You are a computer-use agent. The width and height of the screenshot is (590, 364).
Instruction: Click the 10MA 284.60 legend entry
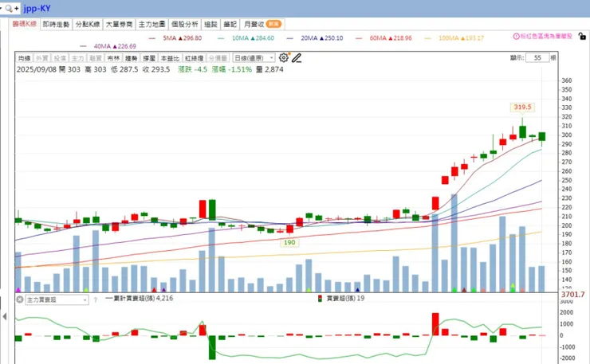(246, 38)
